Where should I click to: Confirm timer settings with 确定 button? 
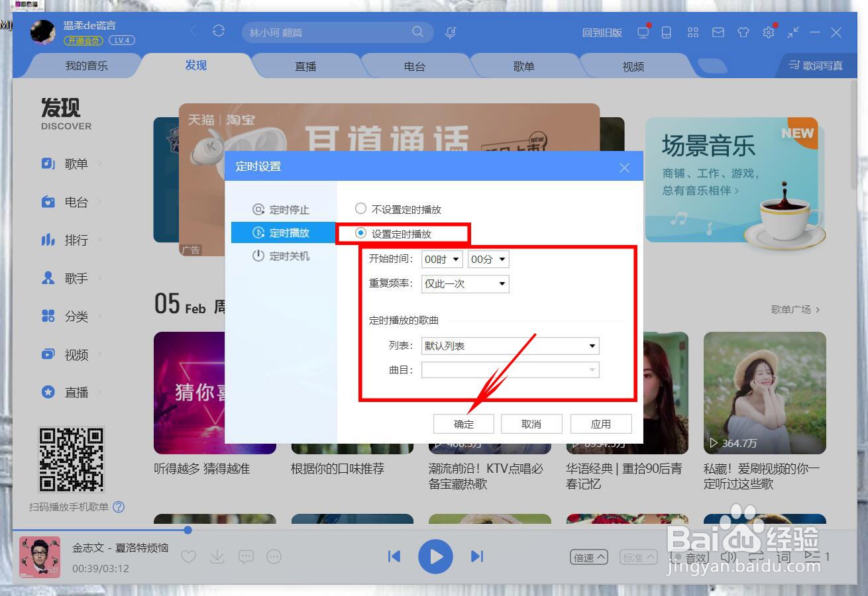pos(464,424)
